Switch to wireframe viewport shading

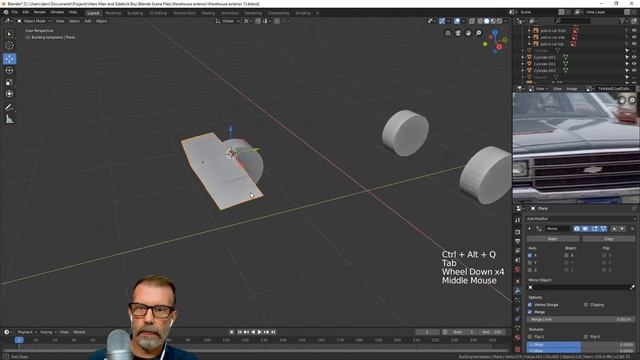pos(480,21)
